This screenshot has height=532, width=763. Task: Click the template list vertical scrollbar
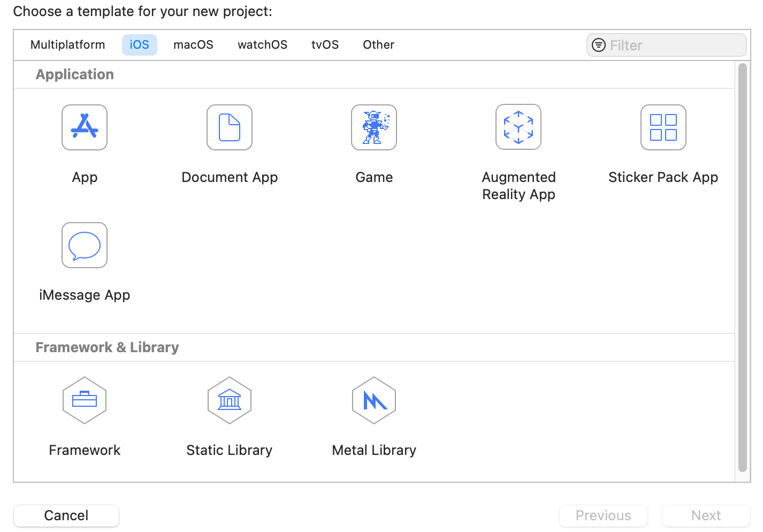click(x=742, y=268)
